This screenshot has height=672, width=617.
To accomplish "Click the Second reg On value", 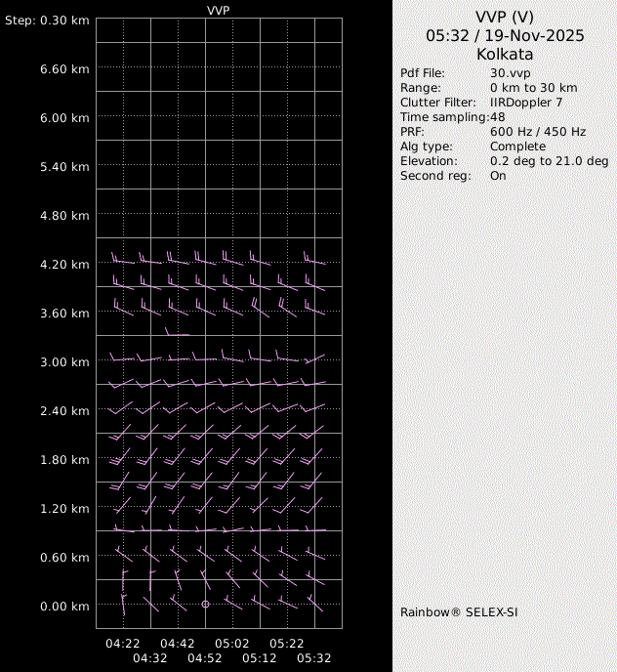I will [498, 176].
